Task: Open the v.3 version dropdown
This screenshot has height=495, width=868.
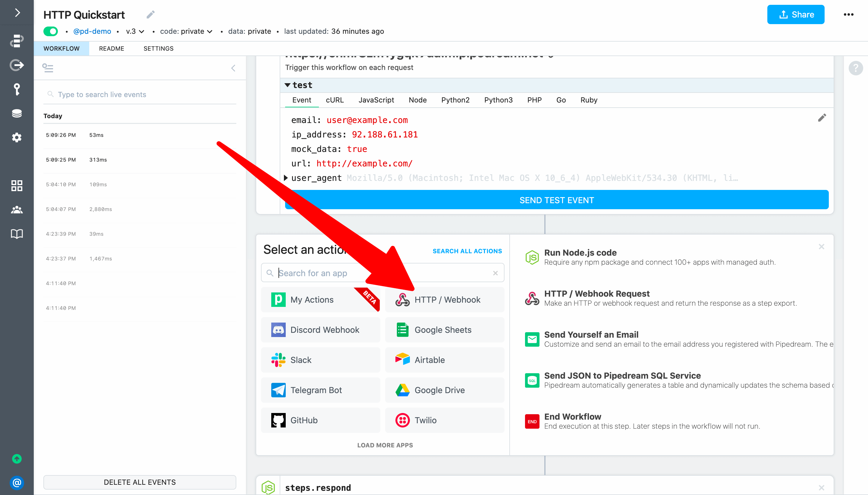Action: (x=135, y=31)
